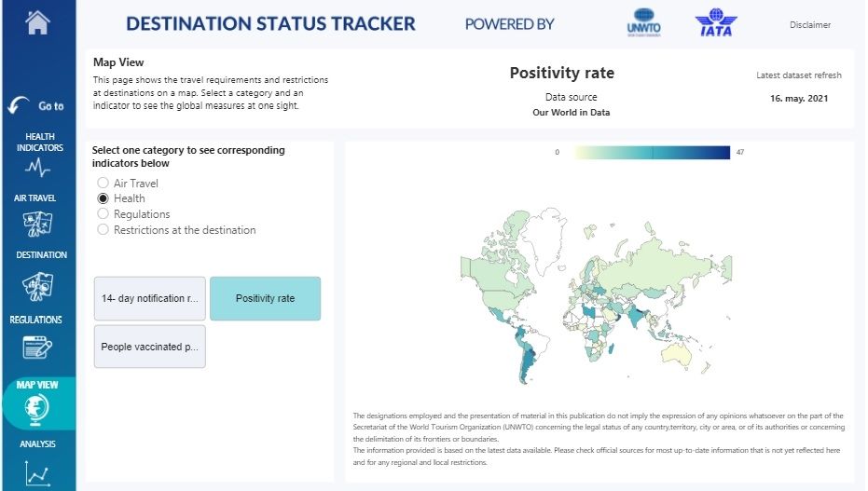Click the IATA logo

(x=714, y=23)
